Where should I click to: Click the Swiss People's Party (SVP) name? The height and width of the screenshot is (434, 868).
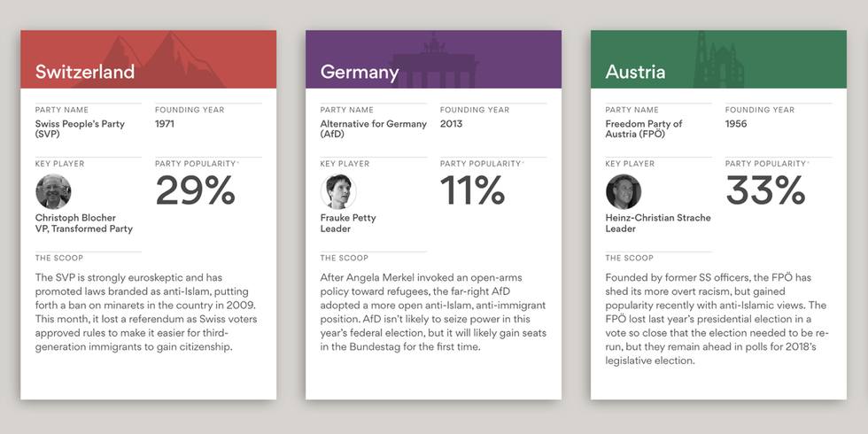[80, 129]
